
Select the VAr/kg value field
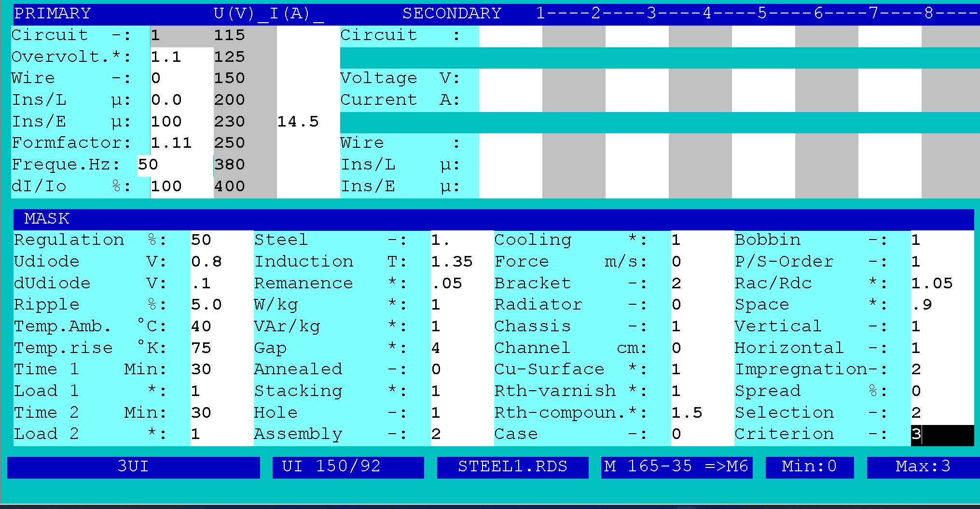(462, 327)
